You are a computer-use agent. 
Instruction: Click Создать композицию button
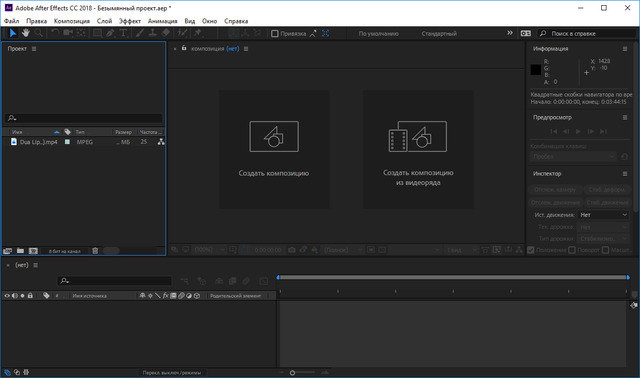[274, 149]
